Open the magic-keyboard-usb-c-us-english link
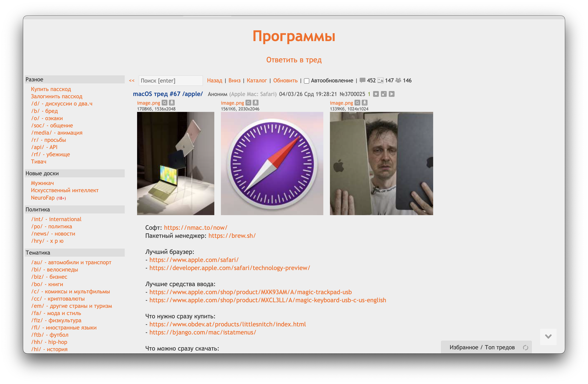588x384 pixels. 268,300
